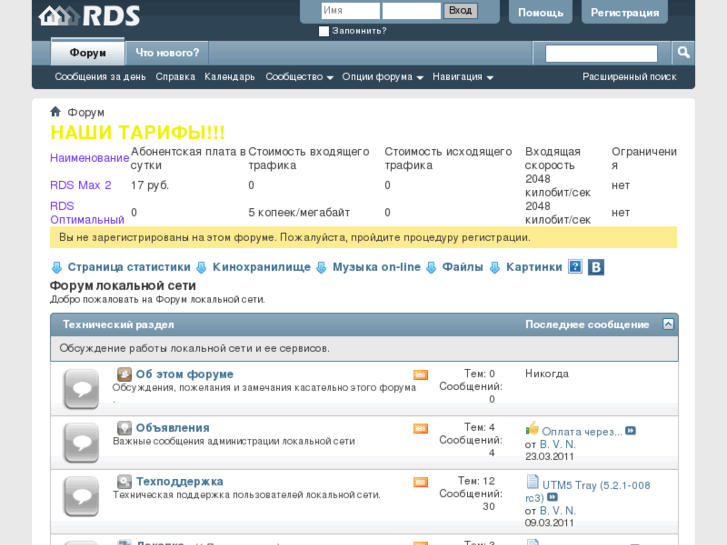727x545 pixels.
Task: Open the Техподдержка forum
Action: [179, 482]
